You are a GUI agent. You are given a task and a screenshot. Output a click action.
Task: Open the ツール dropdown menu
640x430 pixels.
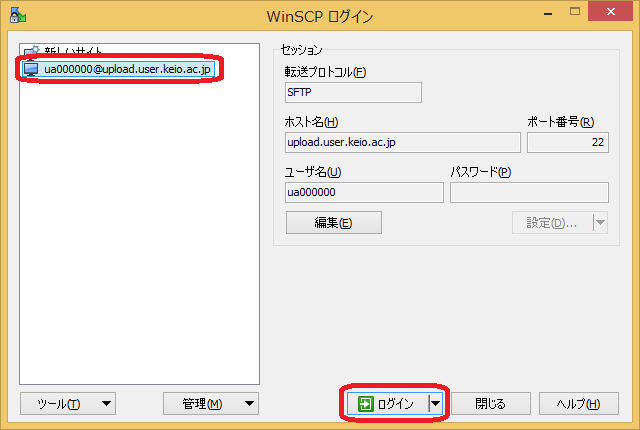pyautogui.click(x=67, y=404)
